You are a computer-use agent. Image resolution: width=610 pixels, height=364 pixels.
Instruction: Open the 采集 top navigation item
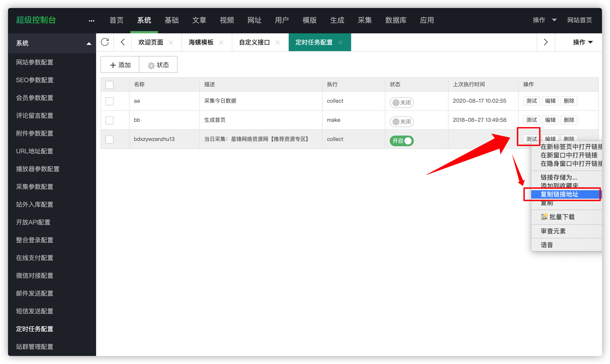click(x=365, y=20)
